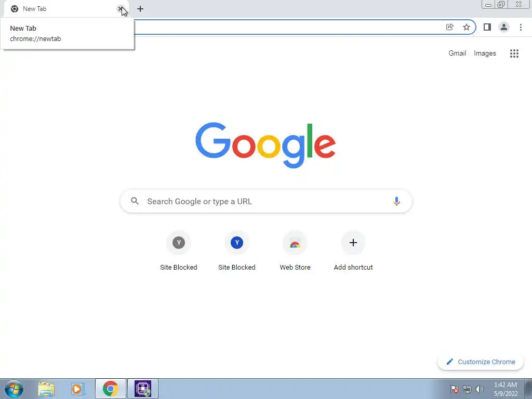Viewport: 532px width, 399px height.
Task: Select the New Tab tab title
Action: pyautogui.click(x=34, y=9)
